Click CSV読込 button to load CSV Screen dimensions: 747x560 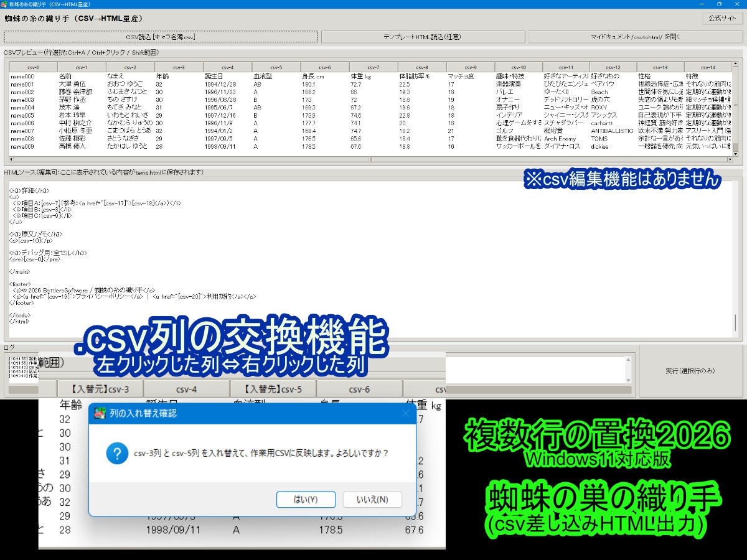[x=161, y=37]
